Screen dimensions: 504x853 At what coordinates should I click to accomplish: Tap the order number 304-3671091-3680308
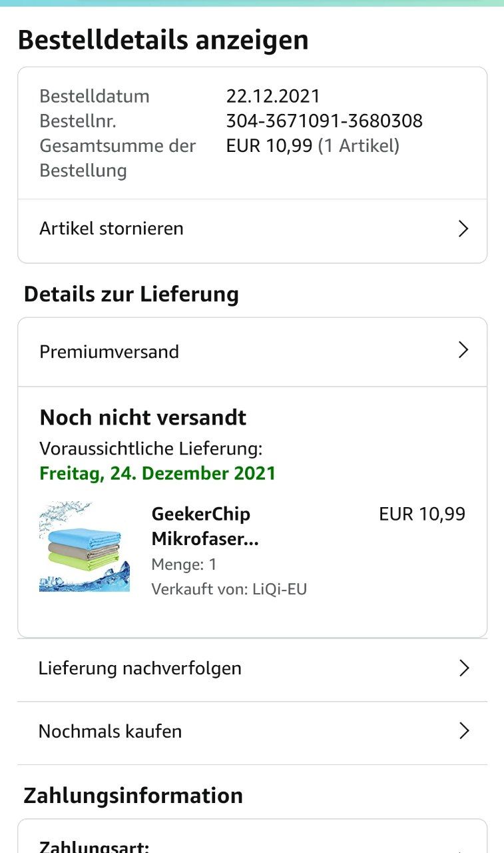click(x=324, y=121)
